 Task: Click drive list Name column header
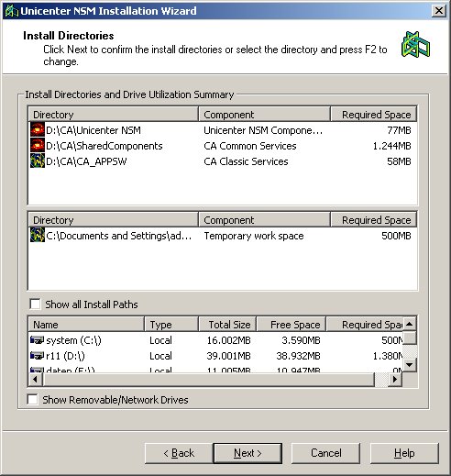[86, 325]
